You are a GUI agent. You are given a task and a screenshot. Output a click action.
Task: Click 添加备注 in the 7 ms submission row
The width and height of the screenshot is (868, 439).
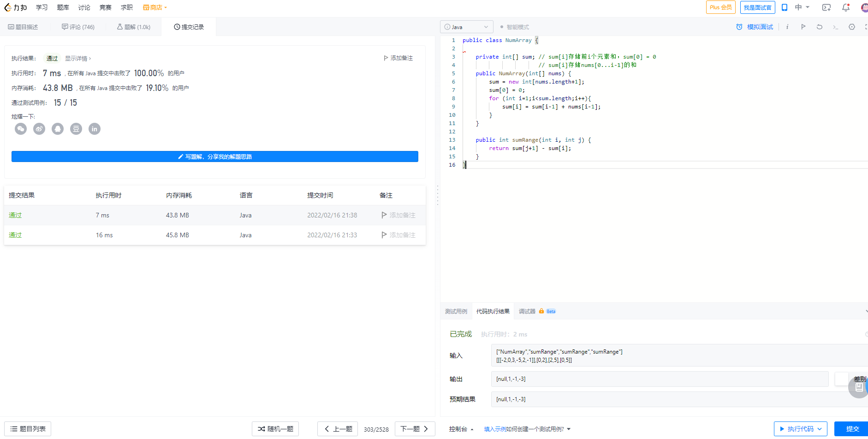click(x=398, y=215)
